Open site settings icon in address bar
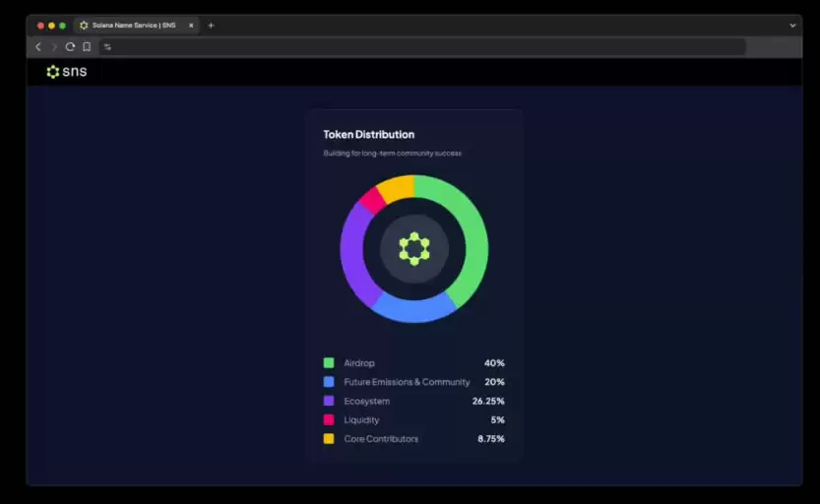This screenshot has height=504, width=820. [107, 46]
